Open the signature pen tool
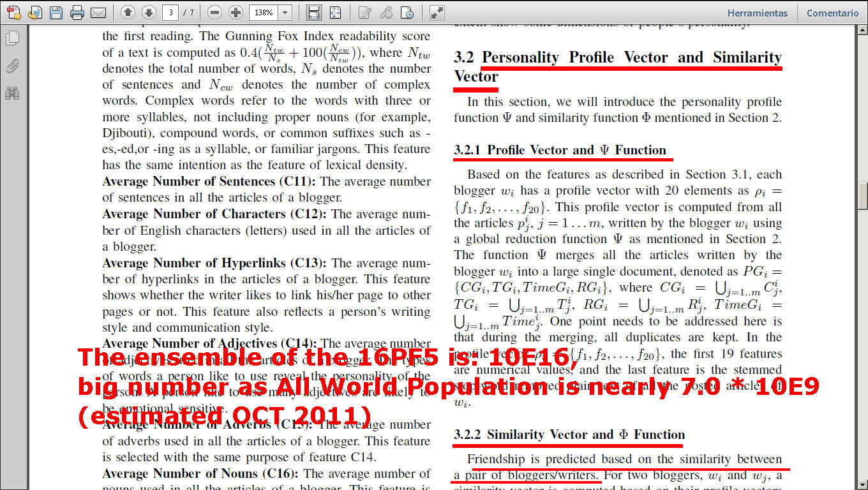This screenshot has height=490, width=868. pyautogui.click(x=385, y=12)
